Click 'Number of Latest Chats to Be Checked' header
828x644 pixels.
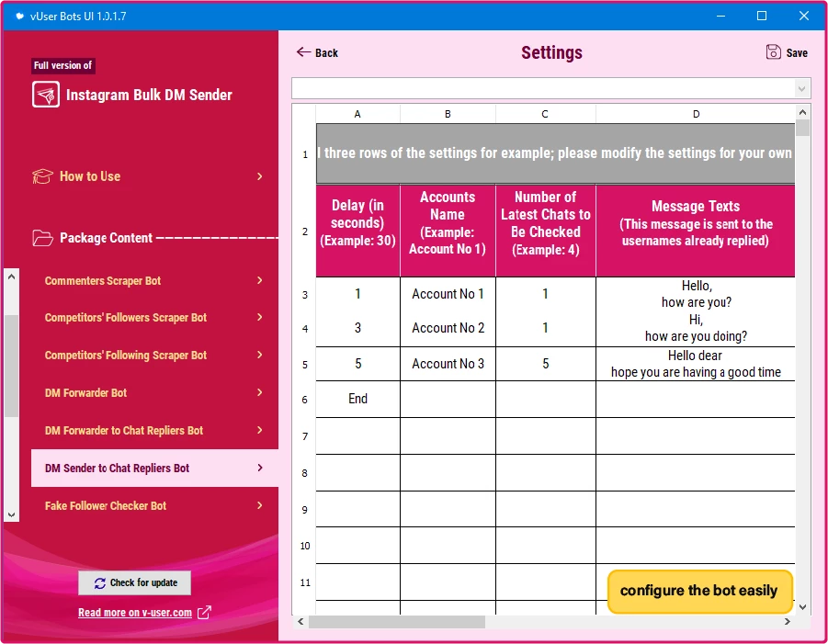tap(546, 231)
